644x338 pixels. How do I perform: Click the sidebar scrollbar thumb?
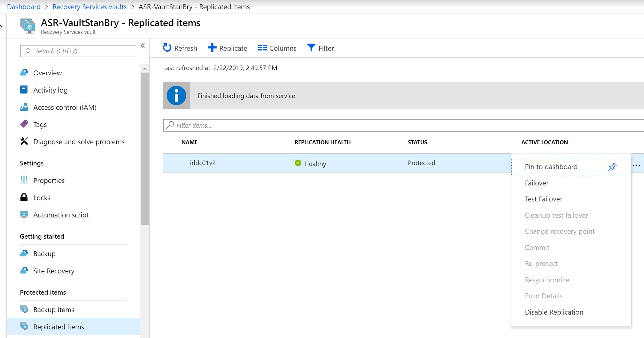[145, 149]
